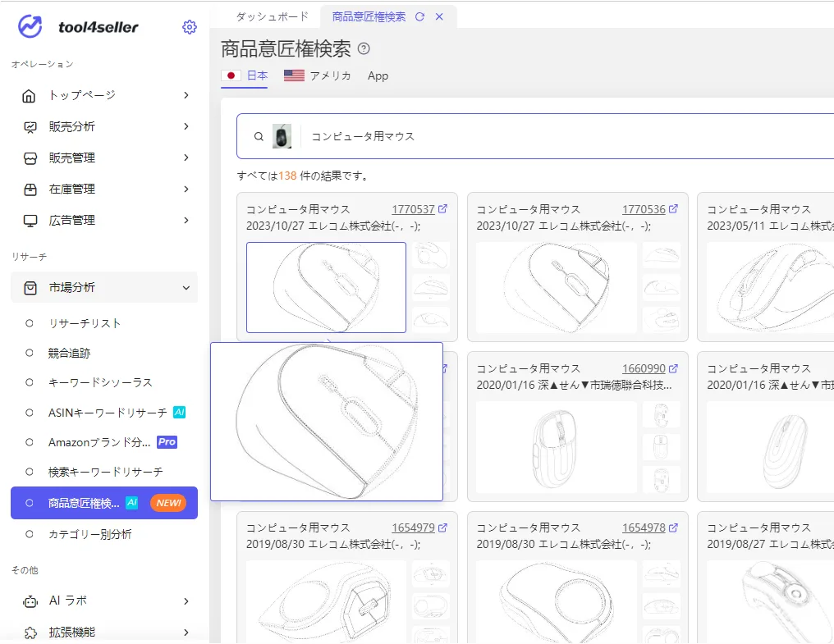Image resolution: width=834 pixels, height=644 pixels.
Task: Expand the 在庫管理 menu chevron
Action: coord(186,190)
